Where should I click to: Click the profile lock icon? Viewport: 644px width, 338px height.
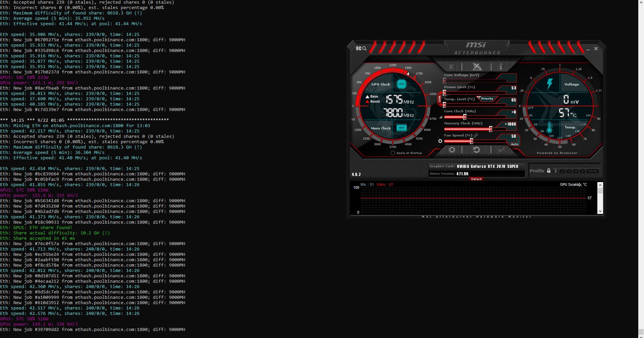click(x=548, y=171)
